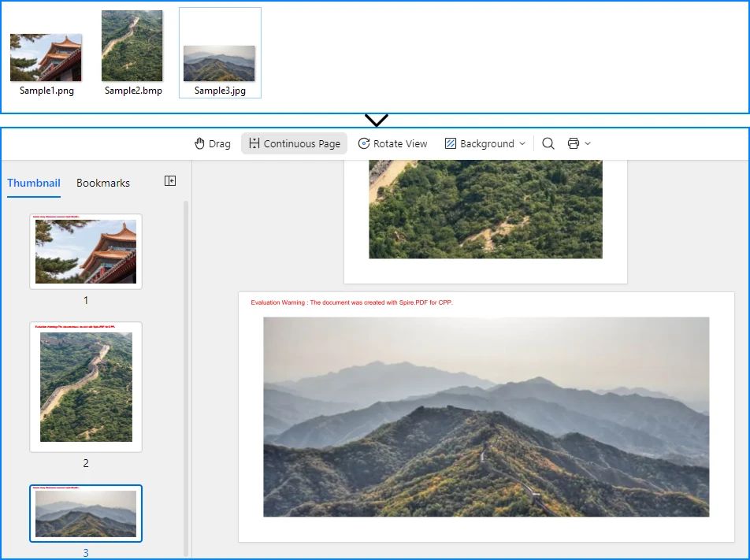Select page 2 thumbnail in sidebar
The height and width of the screenshot is (560, 750).
point(85,386)
